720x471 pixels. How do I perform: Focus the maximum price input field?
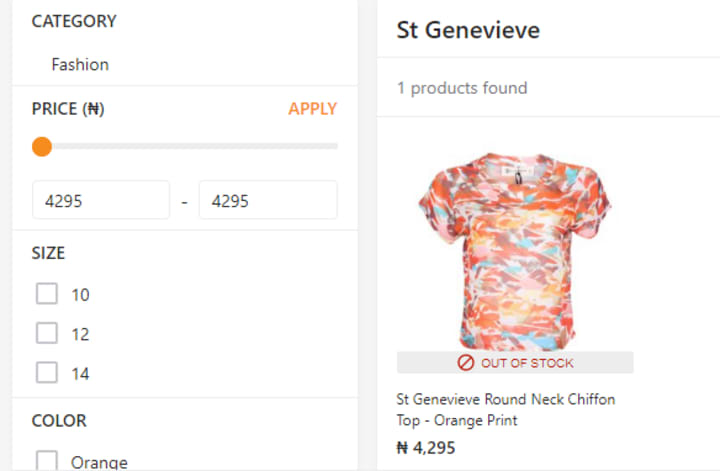(267, 201)
